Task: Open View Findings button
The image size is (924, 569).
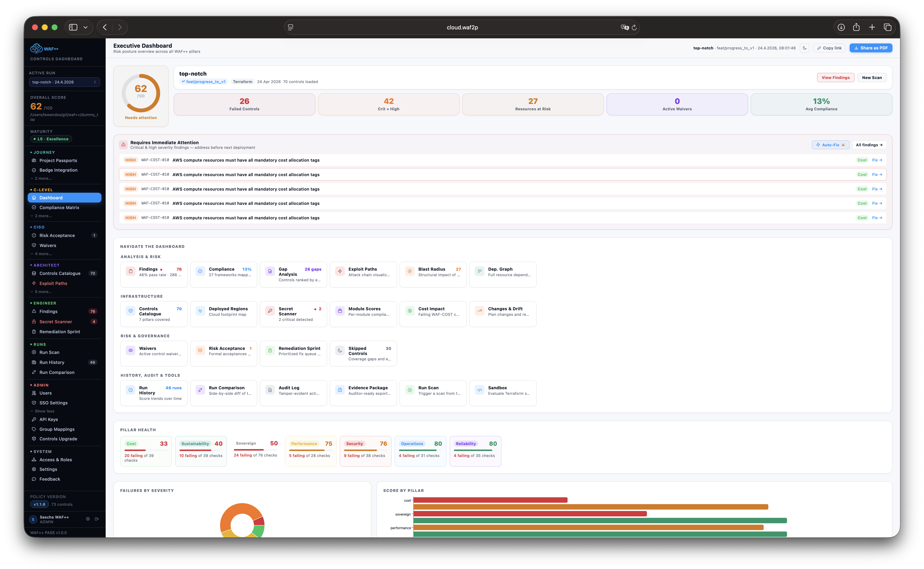Action: (x=835, y=78)
